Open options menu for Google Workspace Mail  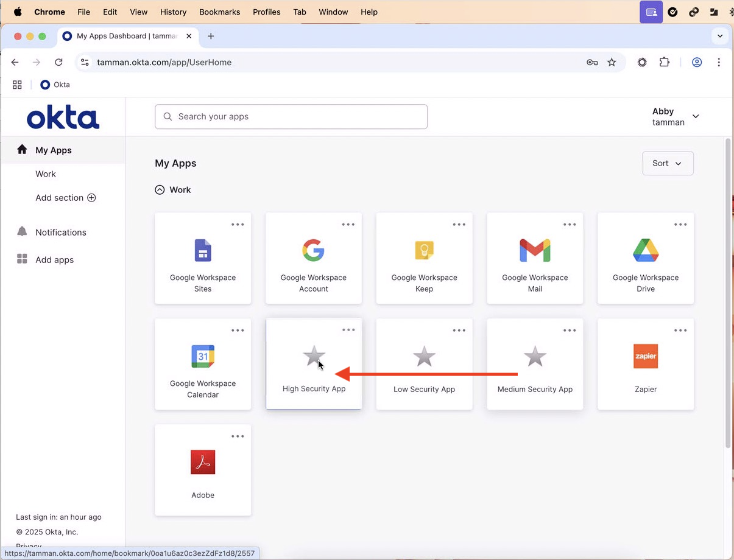pos(570,225)
